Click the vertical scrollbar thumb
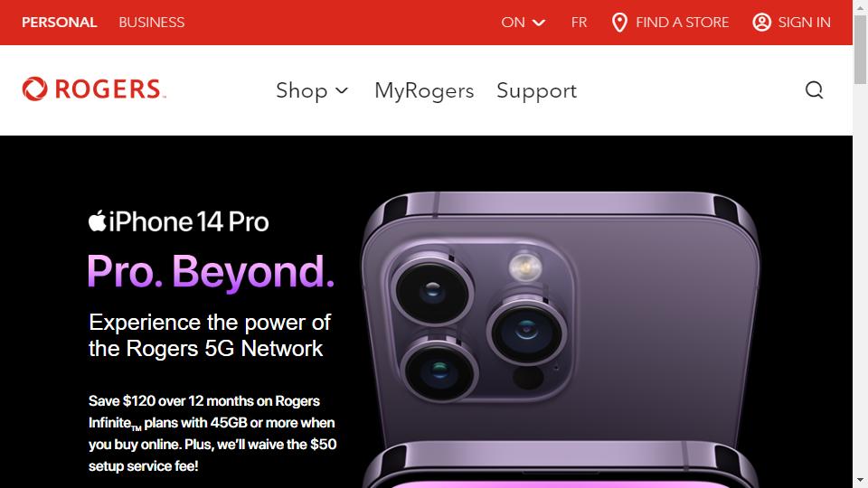Image resolution: width=868 pixels, height=488 pixels. [x=860, y=50]
